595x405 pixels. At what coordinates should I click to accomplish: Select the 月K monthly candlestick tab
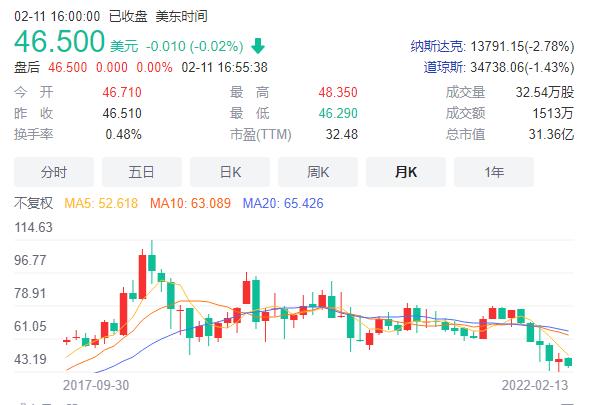(x=406, y=172)
